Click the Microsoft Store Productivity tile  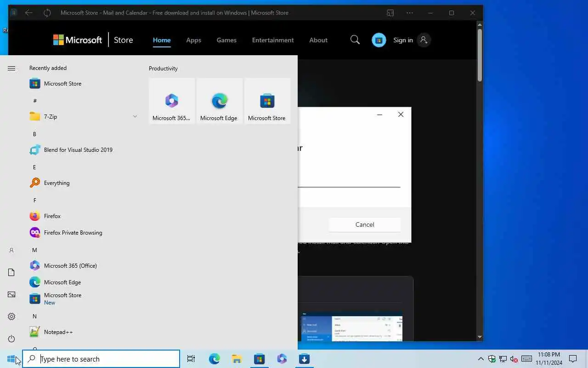point(267,101)
